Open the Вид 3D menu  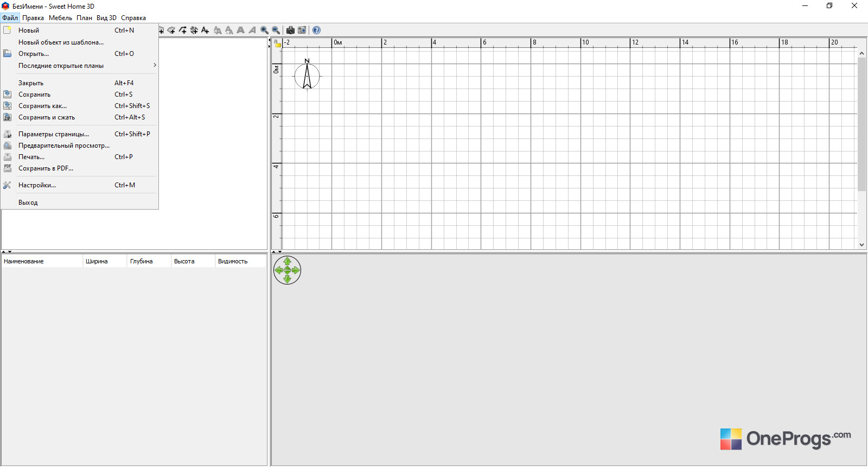[106, 18]
